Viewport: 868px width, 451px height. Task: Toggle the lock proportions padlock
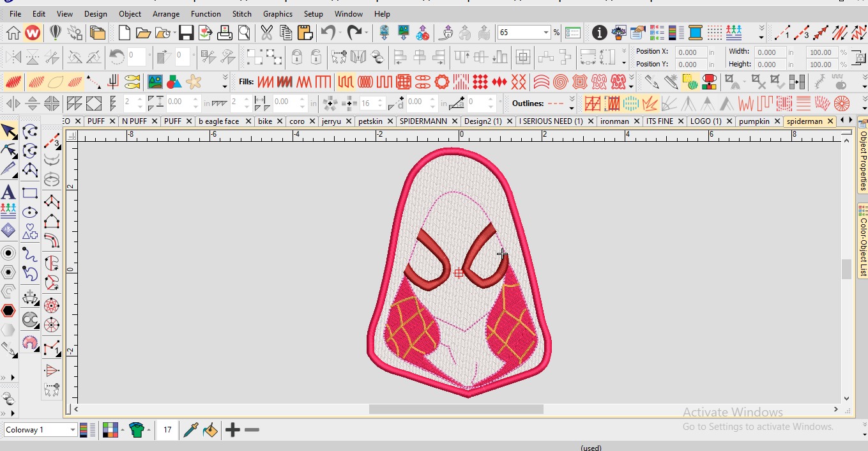[x=861, y=58]
